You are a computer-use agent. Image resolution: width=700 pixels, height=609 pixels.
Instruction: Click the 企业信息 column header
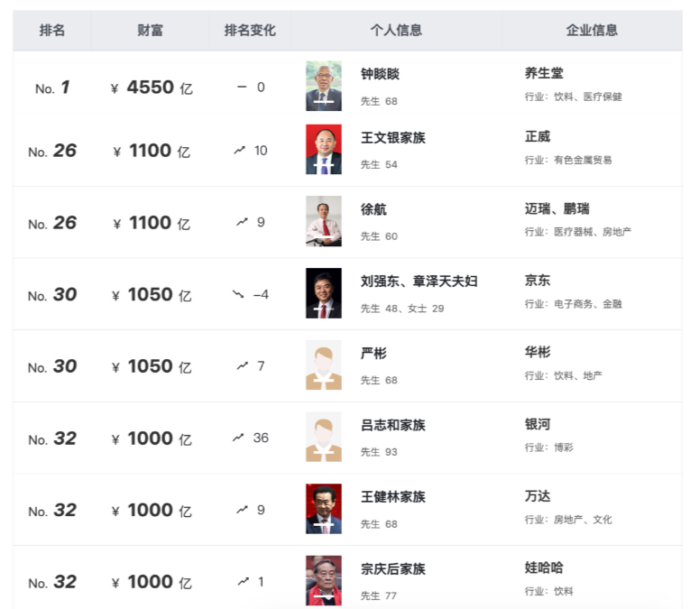tap(592, 30)
